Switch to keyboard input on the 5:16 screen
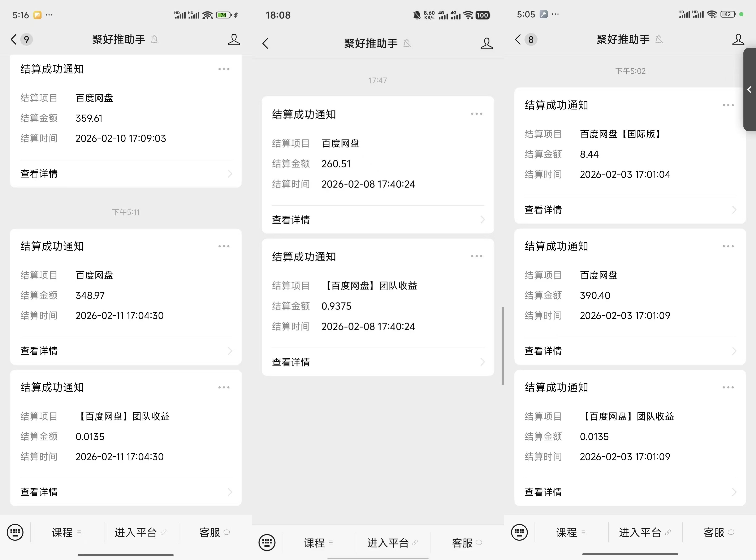Image resolution: width=756 pixels, height=560 pixels. point(15,533)
